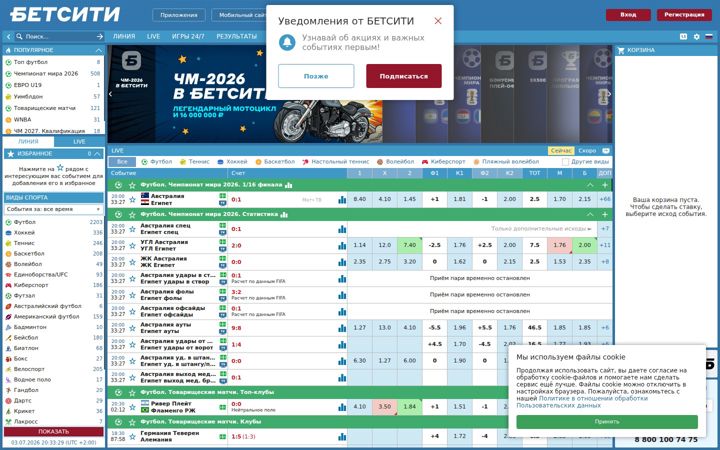Click the Позже button
Image resolution: width=720 pixels, height=450 pixels.
tap(316, 76)
